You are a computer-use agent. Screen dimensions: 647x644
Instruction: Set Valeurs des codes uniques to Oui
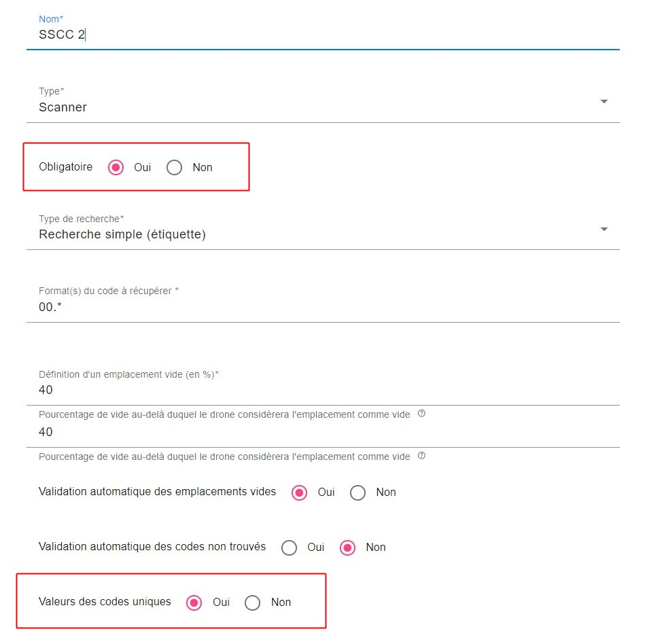tap(194, 603)
